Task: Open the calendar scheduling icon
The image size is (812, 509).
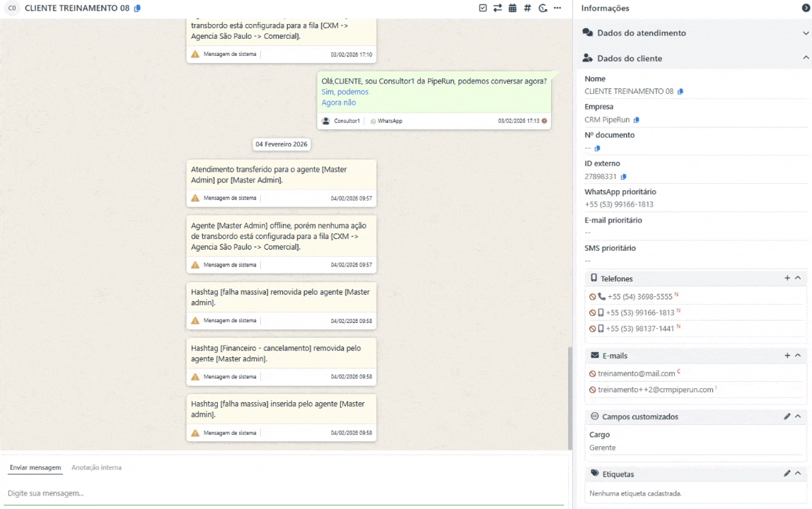Action: pos(512,8)
